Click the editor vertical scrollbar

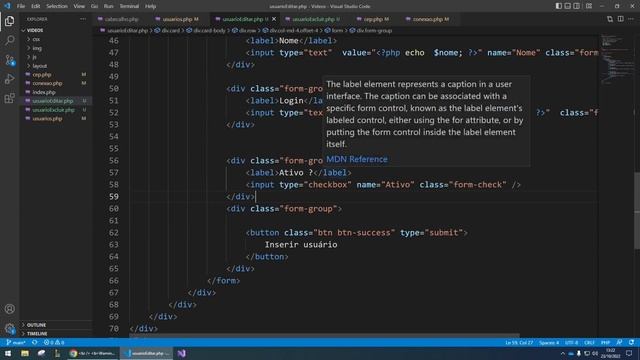637,210
